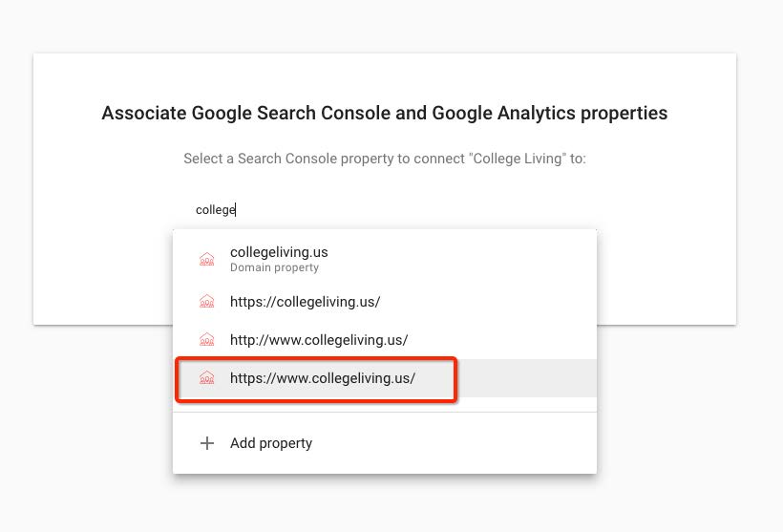The height and width of the screenshot is (532, 783).
Task: Click the 'Select a Search Console property' instruction text
Action: click(x=385, y=159)
